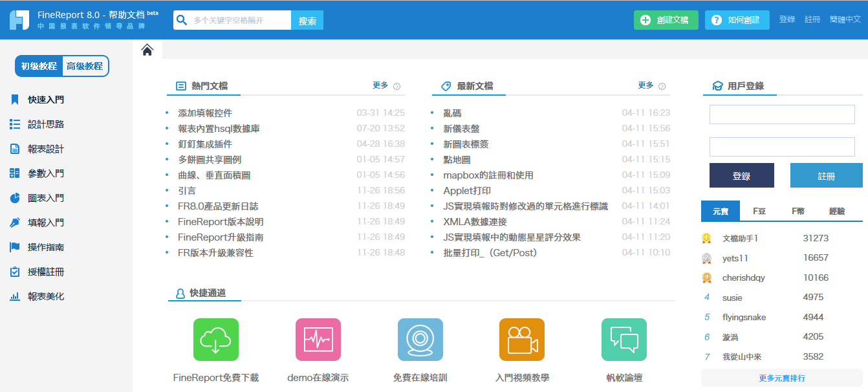The width and height of the screenshot is (868, 392).
Task: Click the 最新文檔 header tag icon
Action: (x=446, y=86)
